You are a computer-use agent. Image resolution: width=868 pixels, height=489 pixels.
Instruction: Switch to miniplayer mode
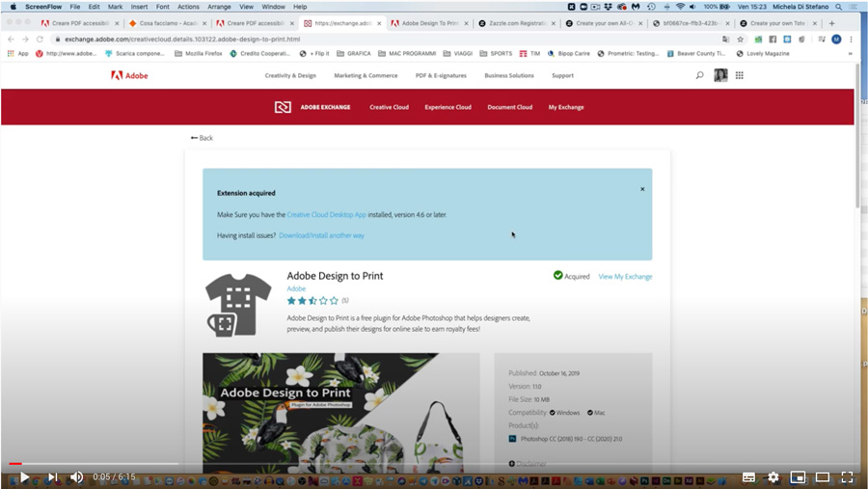[798, 476]
